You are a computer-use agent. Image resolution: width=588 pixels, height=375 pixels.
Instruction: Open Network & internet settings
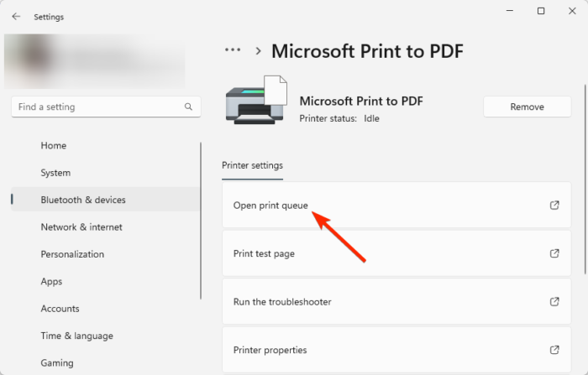point(81,227)
